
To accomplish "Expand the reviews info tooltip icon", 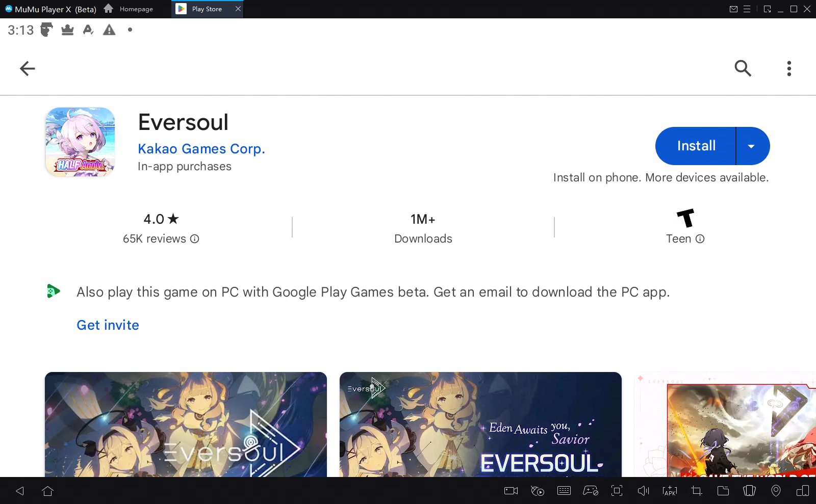I will [194, 238].
